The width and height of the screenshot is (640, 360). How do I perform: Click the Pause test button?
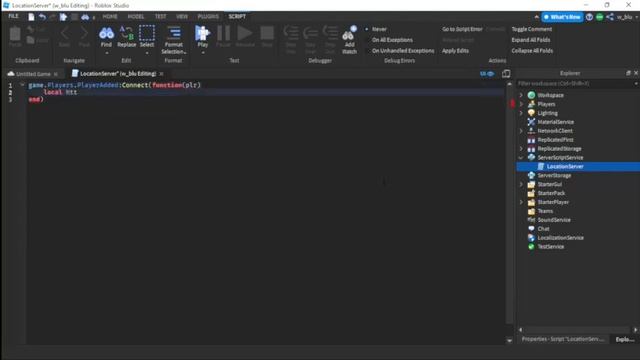tap(223, 37)
